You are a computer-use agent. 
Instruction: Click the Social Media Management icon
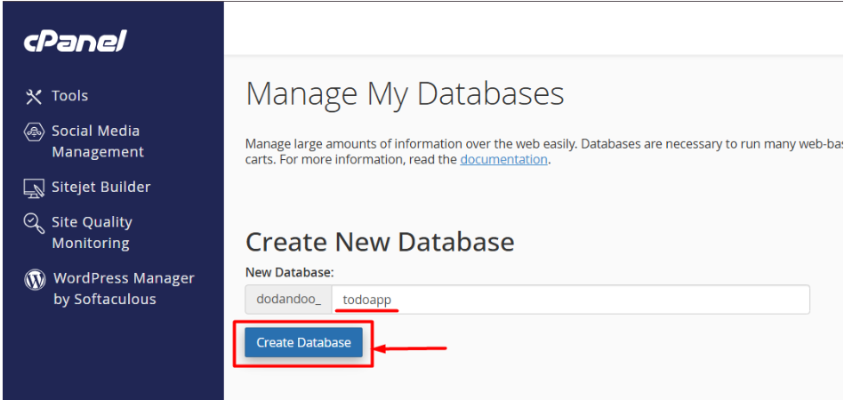[x=34, y=132]
